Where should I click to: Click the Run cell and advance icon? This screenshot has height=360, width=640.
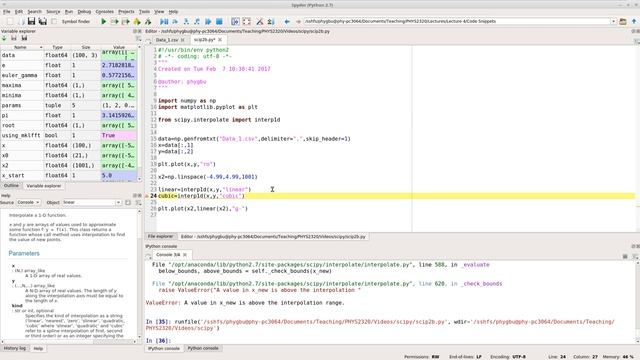pos(126,21)
